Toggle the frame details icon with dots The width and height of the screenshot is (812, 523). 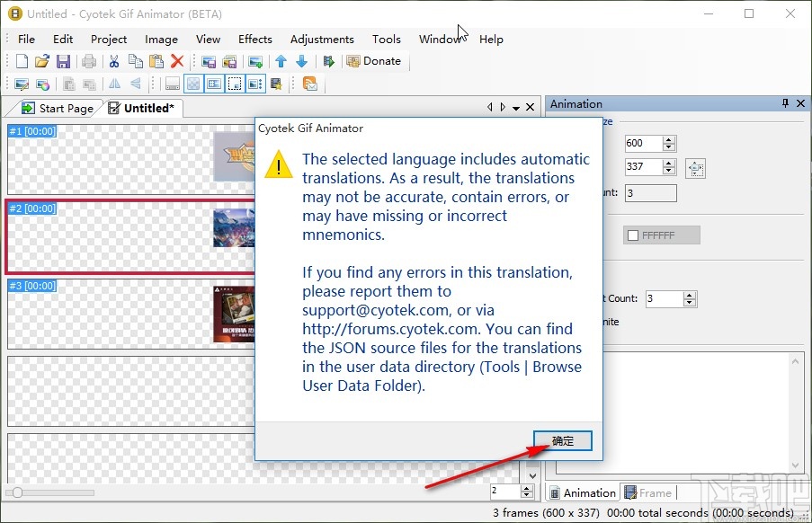tap(255, 84)
